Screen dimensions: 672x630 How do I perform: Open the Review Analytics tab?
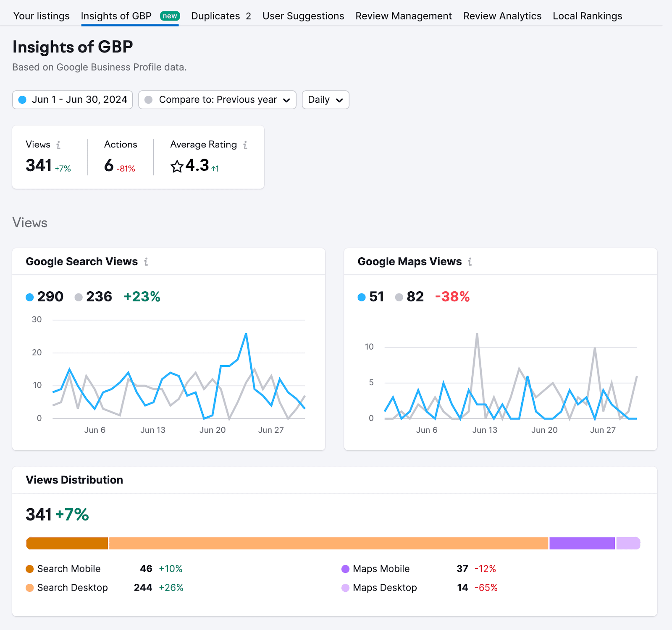[502, 16]
